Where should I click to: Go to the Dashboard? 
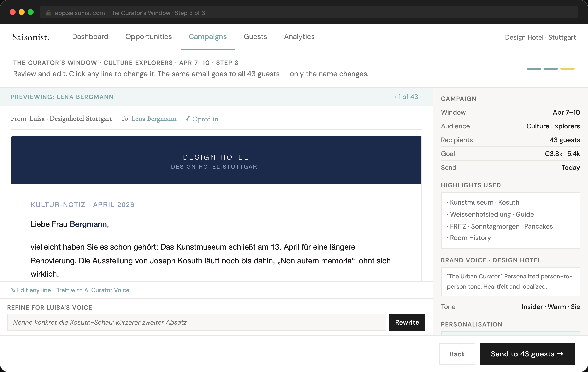[x=90, y=37]
